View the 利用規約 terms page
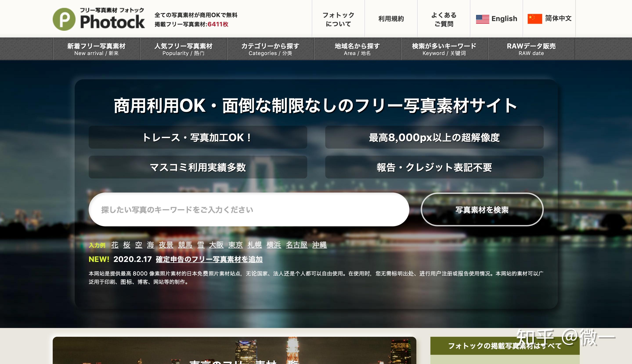Viewport: 632px width, 364px height. click(x=391, y=19)
